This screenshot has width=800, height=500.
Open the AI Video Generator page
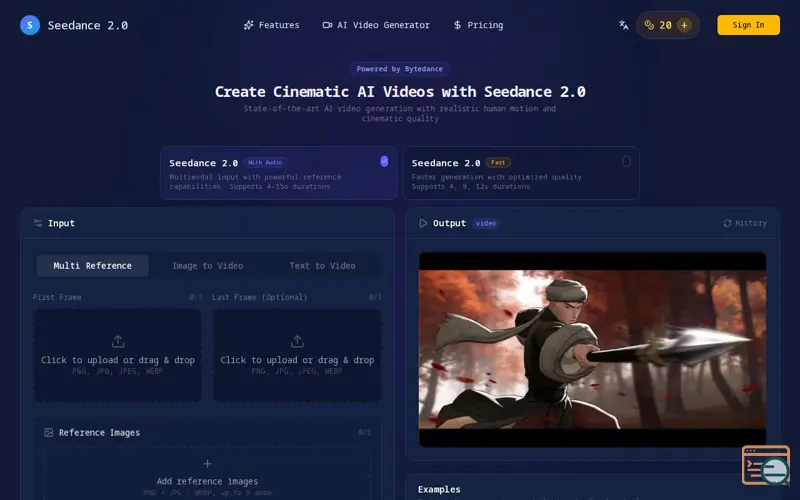[377, 25]
